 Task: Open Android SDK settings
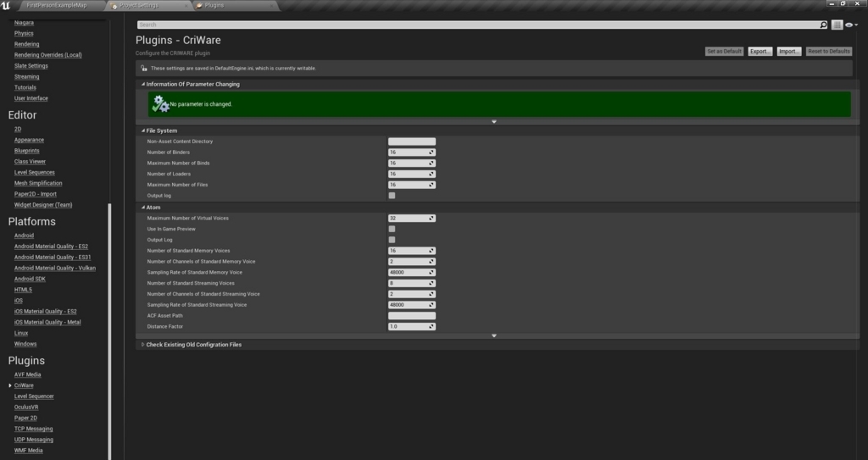pos(30,279)
